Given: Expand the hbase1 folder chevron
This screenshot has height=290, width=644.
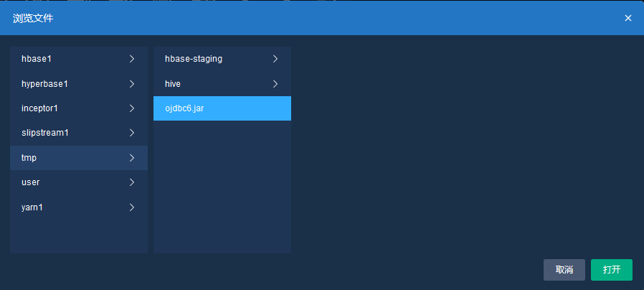Looking at the screenshot, I should tap(132, 59).
